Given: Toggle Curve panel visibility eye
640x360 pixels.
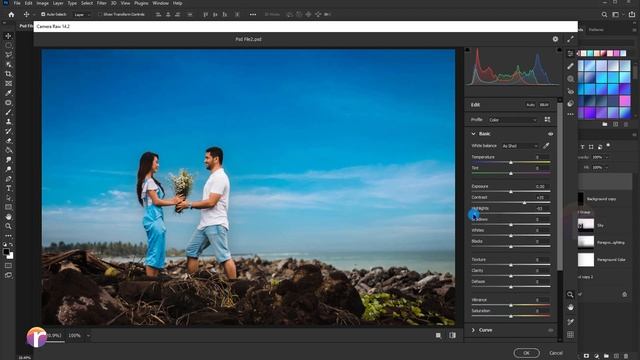Looking at the screenshot, I should tap(550, 330).
